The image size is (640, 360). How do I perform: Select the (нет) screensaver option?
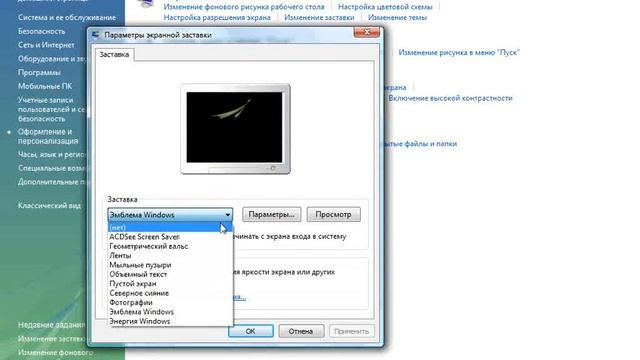tap(170, 227)
